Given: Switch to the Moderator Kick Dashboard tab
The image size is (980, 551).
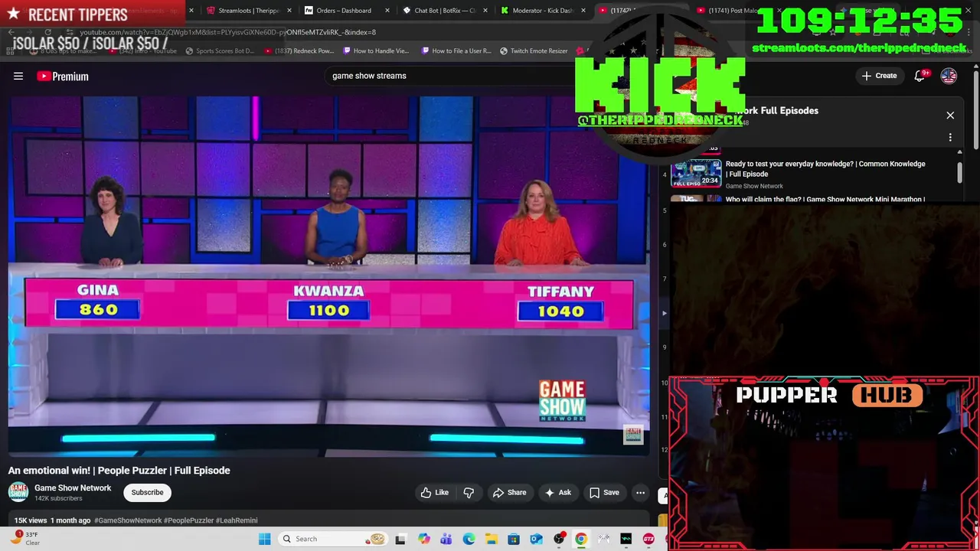Looking at the screenshot, I should coord(537,11).
